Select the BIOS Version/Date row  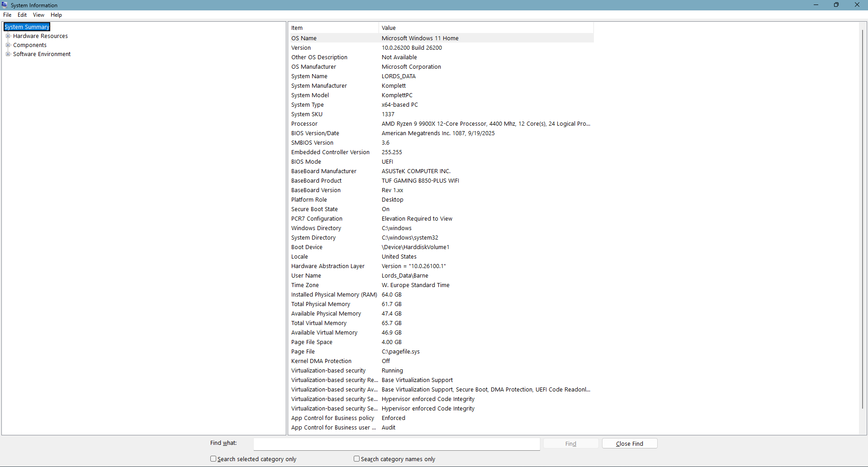coord(442,133)
